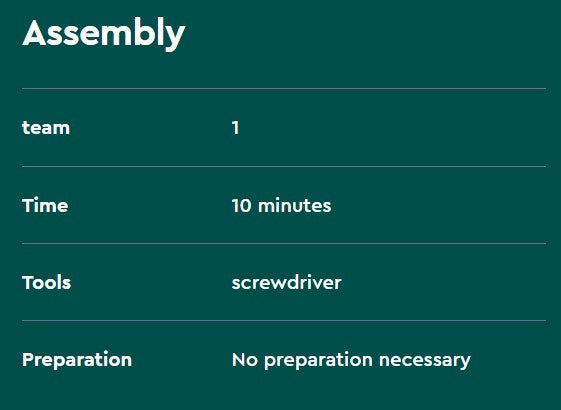Click the screwdriver text
This screenshot has width=561, height=410.
[287, 282]
